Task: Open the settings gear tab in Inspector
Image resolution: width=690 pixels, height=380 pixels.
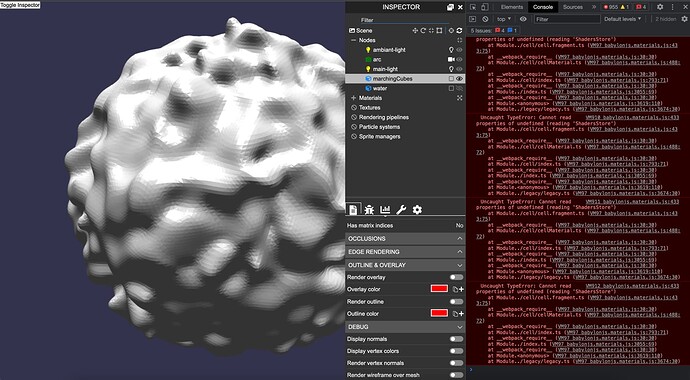Action: click(417, 210)
